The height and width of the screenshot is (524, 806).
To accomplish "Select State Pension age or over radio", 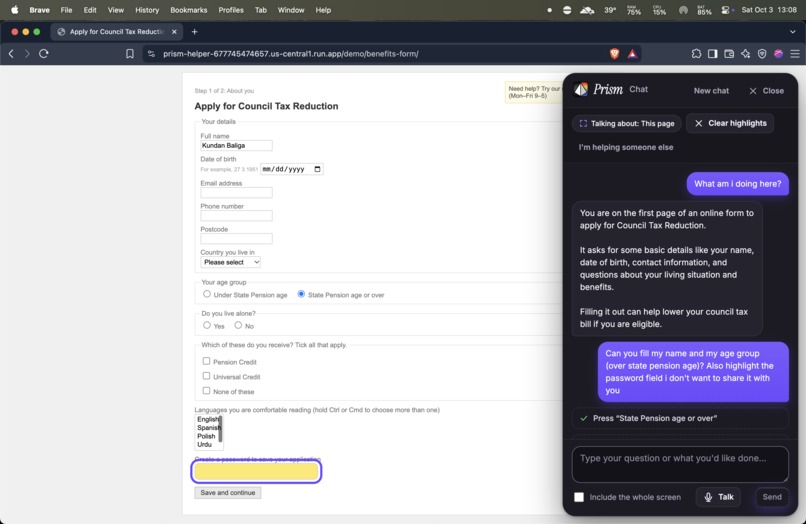I will click(x=301, y=294).
